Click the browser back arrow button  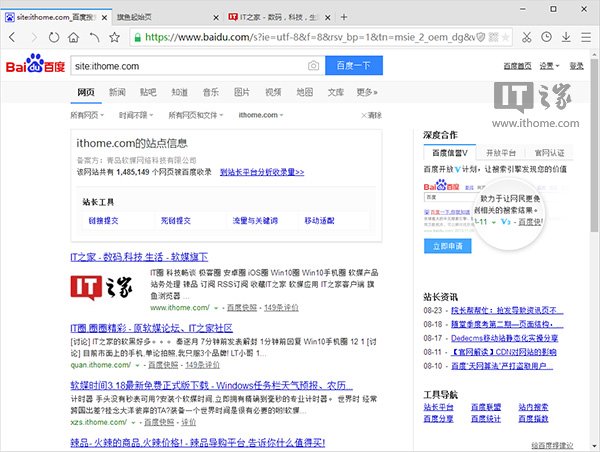point(14,37)
